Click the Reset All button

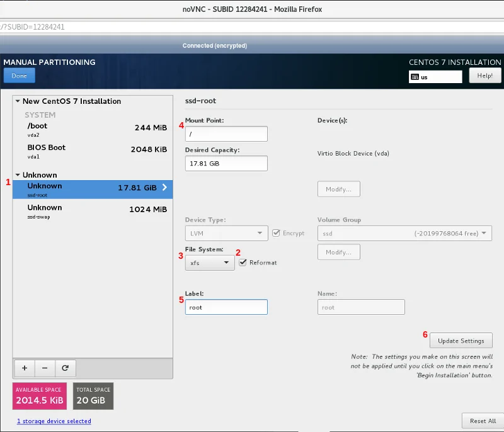483,421
